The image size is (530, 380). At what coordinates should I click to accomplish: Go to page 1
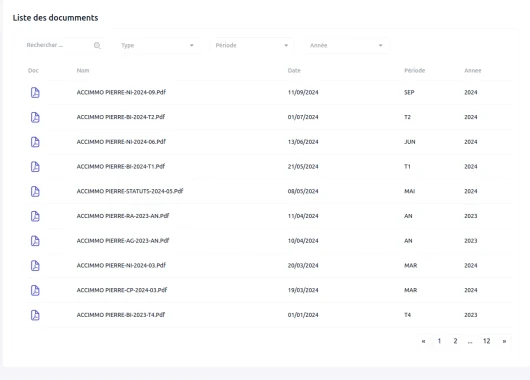[x=439, y=341]
